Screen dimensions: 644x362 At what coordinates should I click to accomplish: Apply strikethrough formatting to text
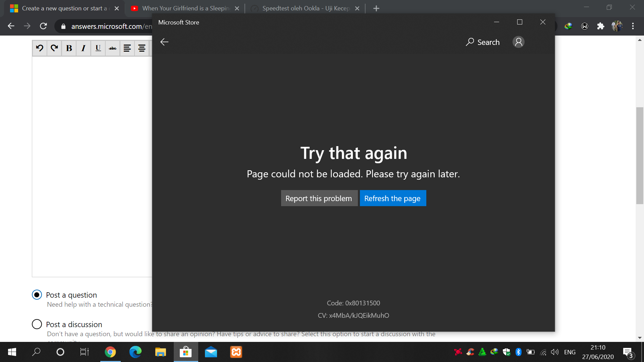pyautogui.click(x=112, y=48)
